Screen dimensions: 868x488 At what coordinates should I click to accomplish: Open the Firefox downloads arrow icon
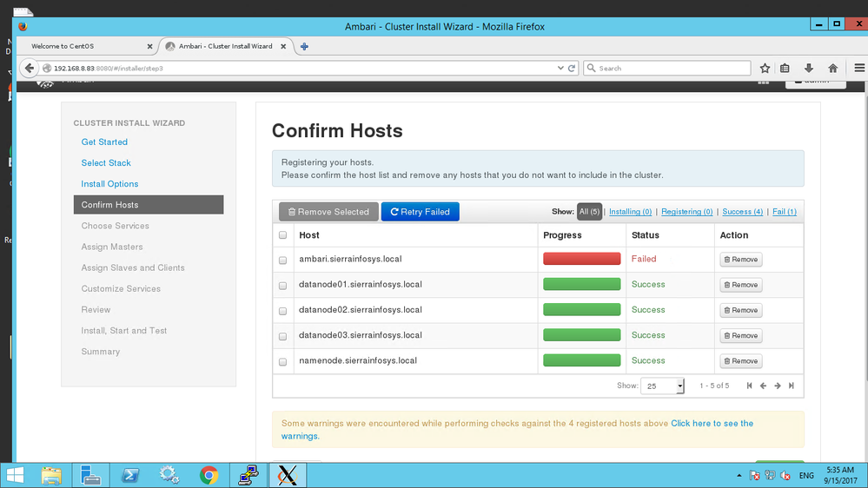pyautogui.click(x=809, y=68)
